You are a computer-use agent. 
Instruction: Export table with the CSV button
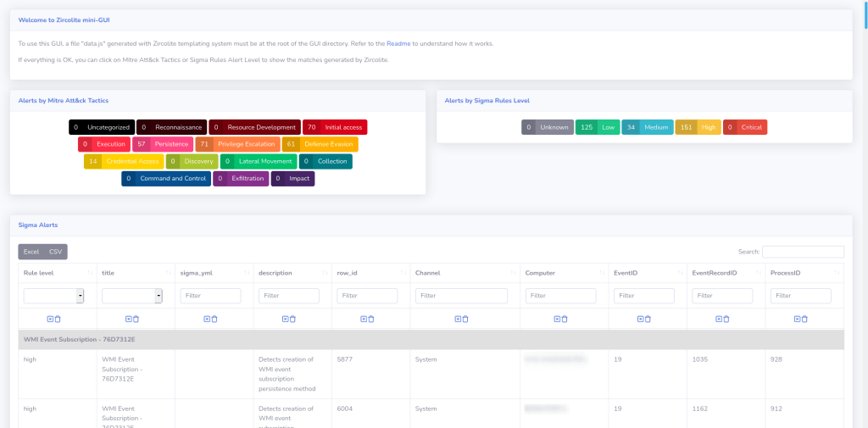pyautogui.click(x=55, y=252)
